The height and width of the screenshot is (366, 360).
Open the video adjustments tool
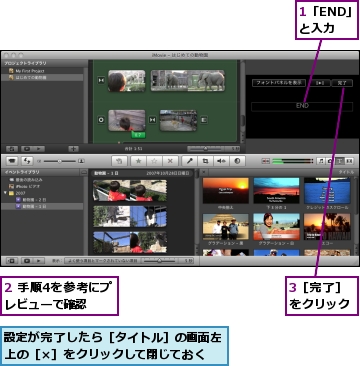(x=237, y=161)
